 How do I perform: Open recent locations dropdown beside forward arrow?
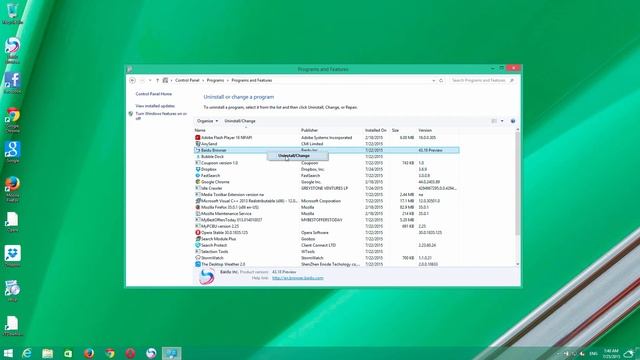(x=150, y=80)
